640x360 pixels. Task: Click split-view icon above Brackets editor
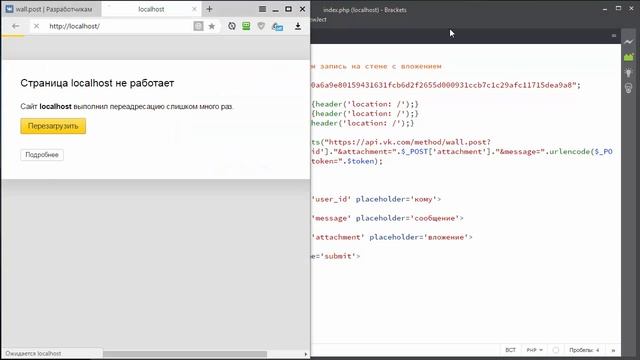coord(613,36)
